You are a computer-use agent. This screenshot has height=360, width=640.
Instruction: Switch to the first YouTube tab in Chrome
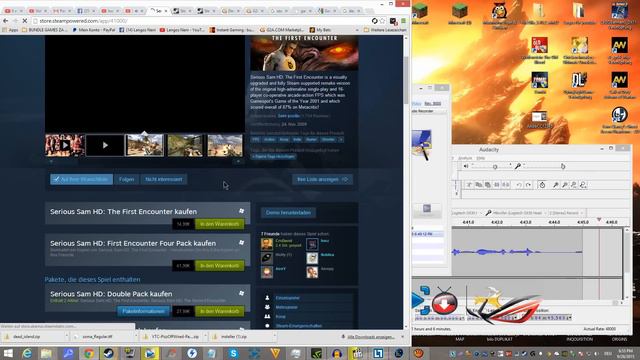pos(13,11)
